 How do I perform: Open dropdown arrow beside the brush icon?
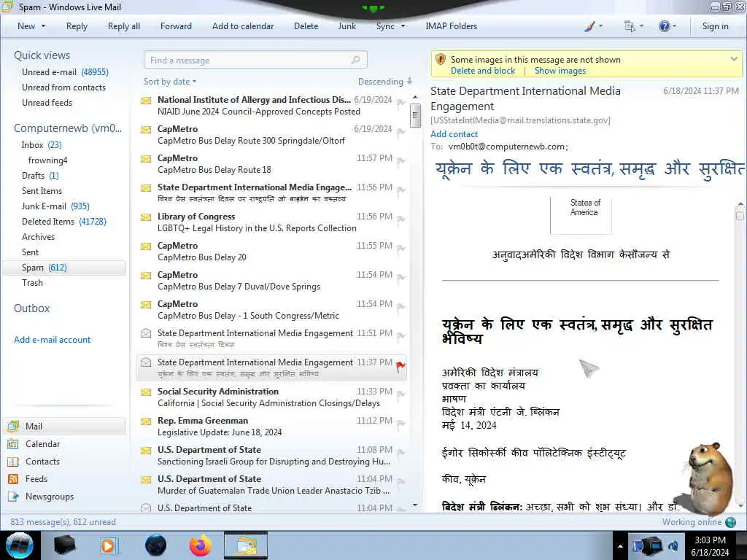point(600,27)
